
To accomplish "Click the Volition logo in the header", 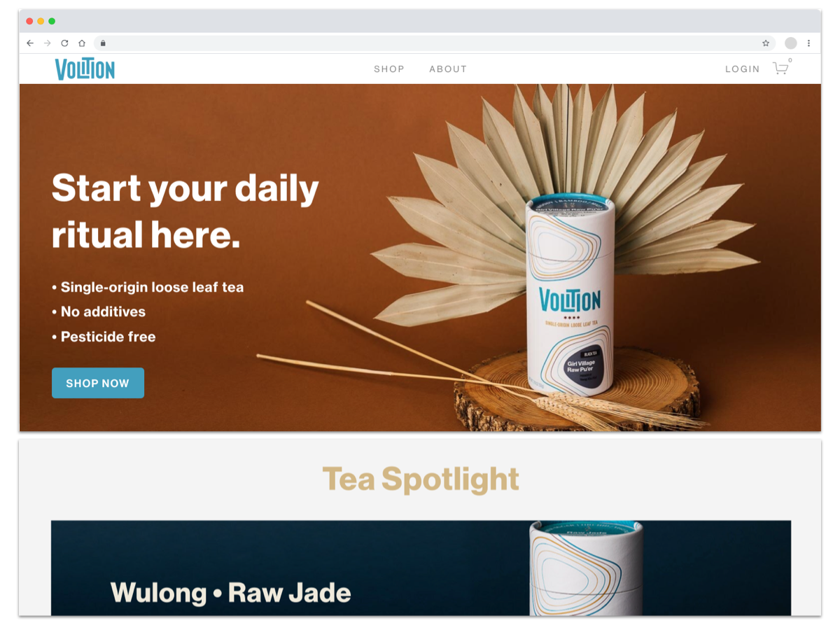I will 85,69.
